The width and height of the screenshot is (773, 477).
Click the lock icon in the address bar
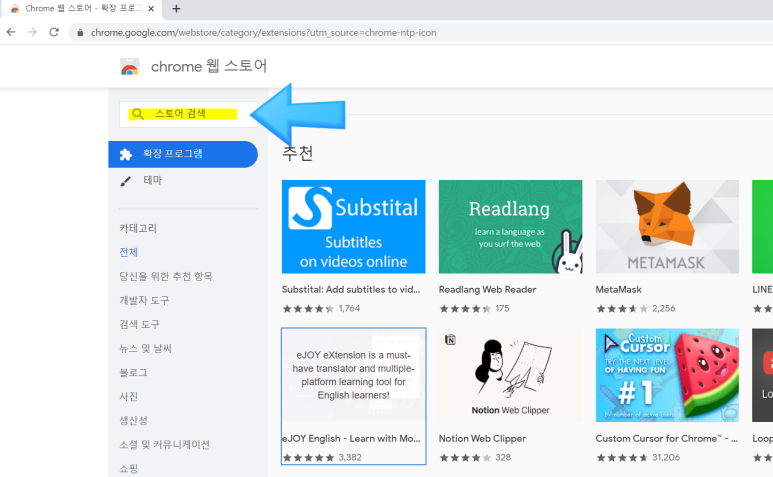80,33
